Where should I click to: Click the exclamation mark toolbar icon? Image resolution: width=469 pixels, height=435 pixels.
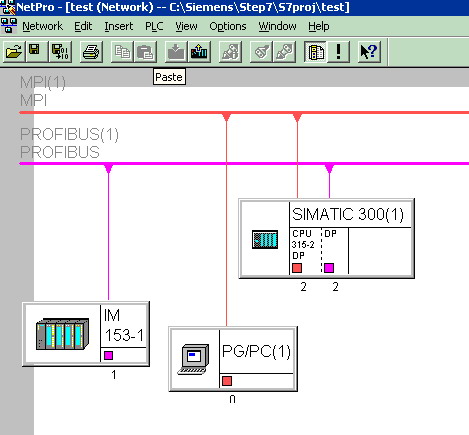click(x=338, y=52)
